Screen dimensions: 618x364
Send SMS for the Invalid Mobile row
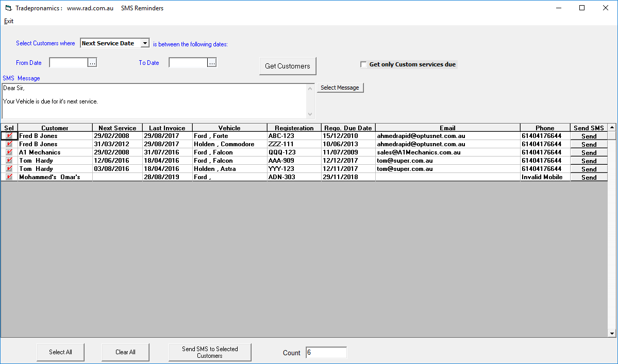[x=589, y=178]
